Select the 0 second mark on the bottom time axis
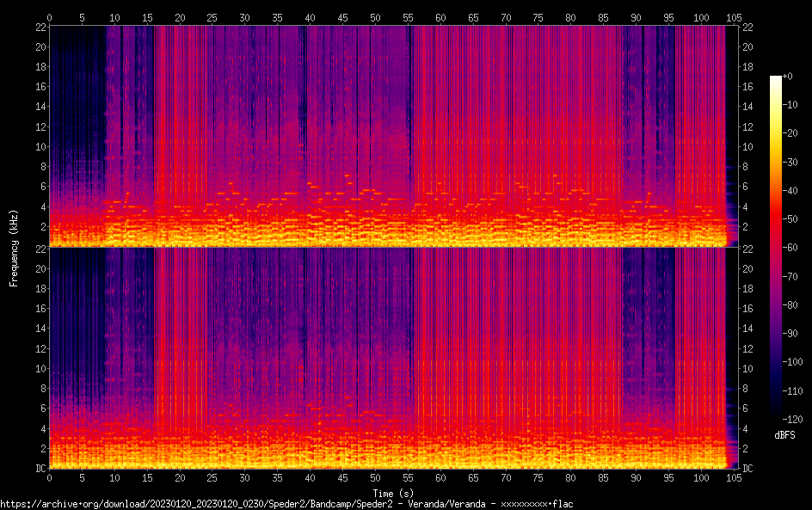The height and width of the screenshot is (510, 812). coord(49,477)
